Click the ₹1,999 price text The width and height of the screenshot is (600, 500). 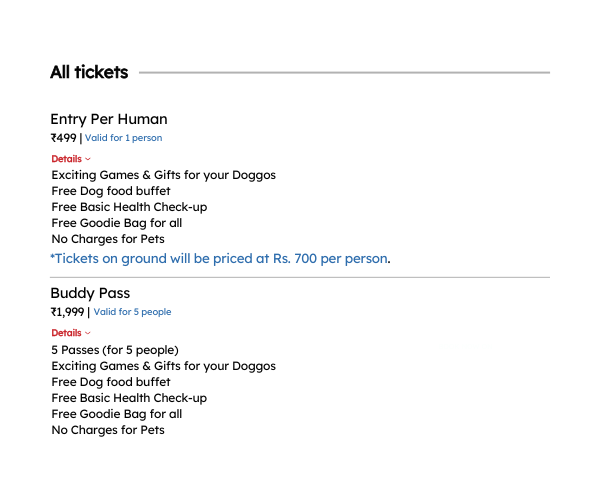click(67, 312)
